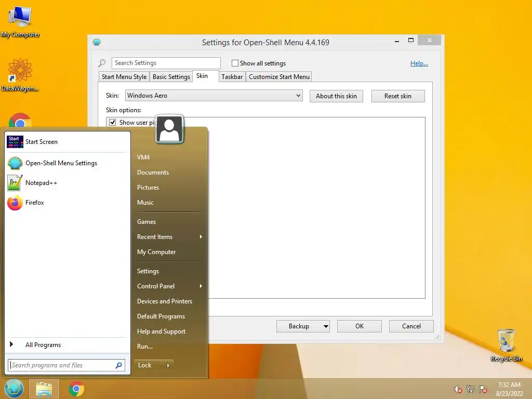Viewport: 532px width, 399px height.
Task: Click the Search programs and files box
Action: [66, 365]
